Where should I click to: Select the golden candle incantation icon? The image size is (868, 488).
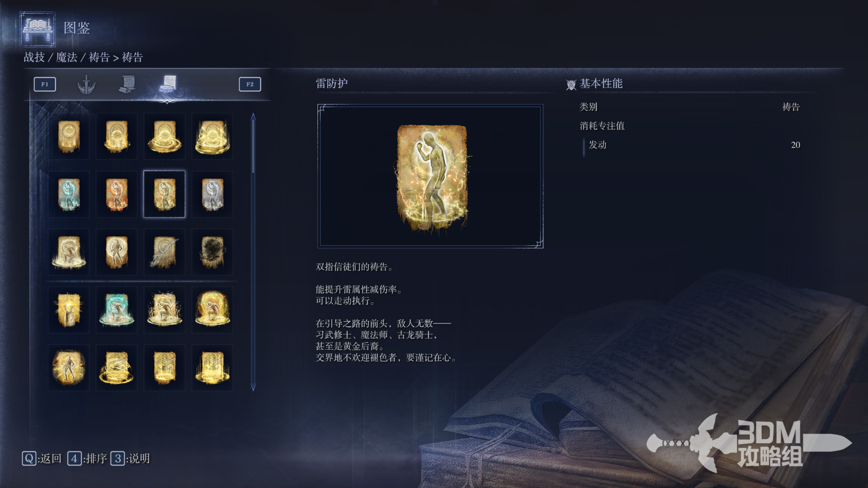click(69, 310)
